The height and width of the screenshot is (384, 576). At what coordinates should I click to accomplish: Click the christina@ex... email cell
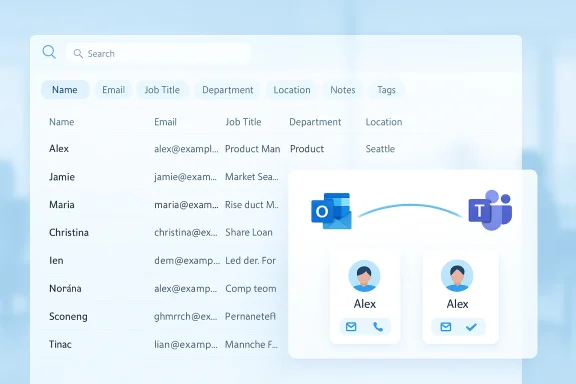tap(186, 233)
